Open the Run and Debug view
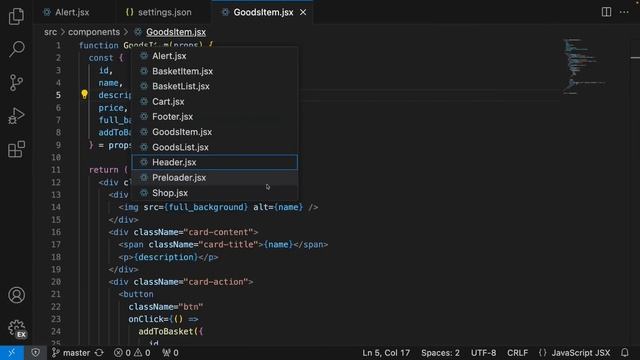Image resolution: width=640 pixels, height=360 pixels. tap(16, 116)
